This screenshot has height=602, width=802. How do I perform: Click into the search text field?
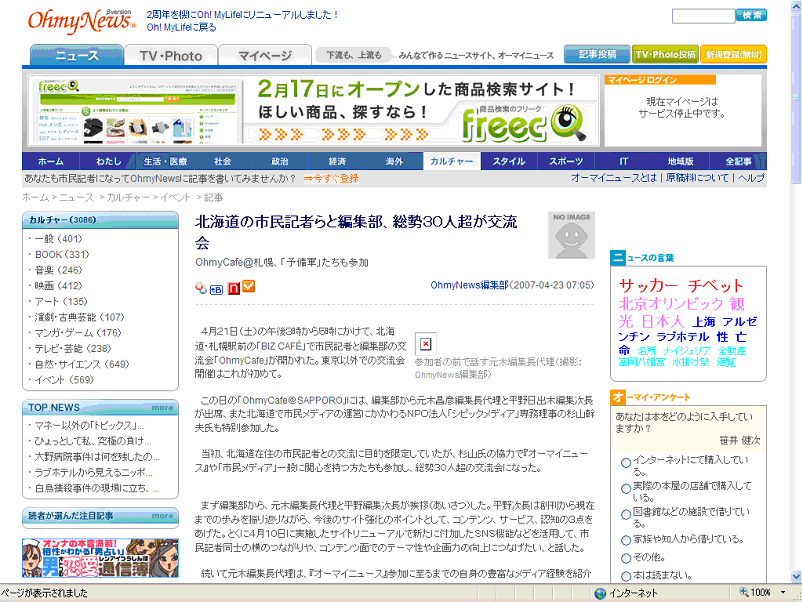(703, 16)
